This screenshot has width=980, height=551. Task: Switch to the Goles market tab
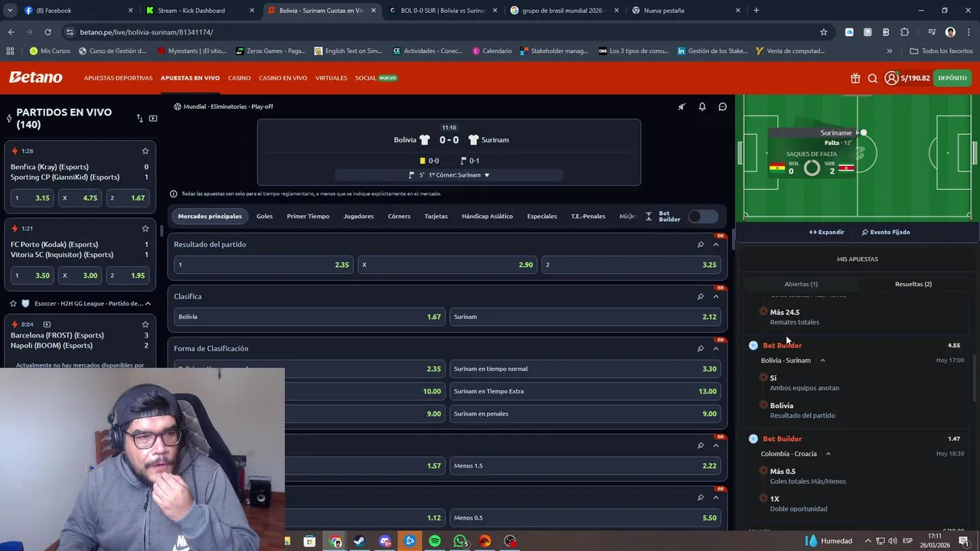pos(264,217)
